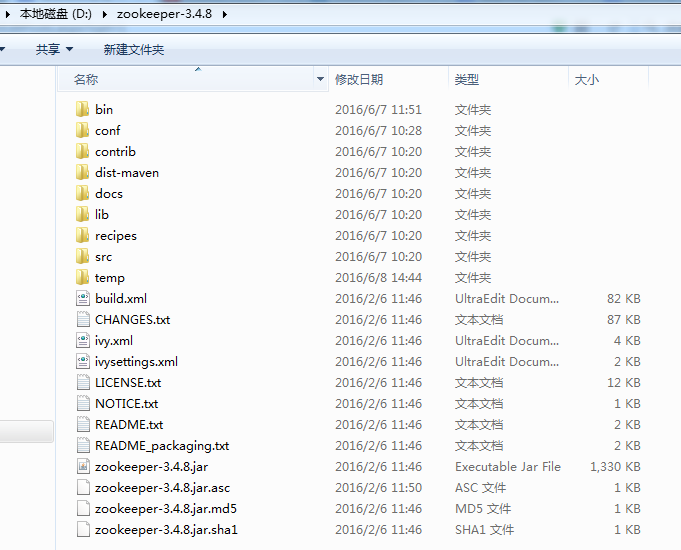The height and width of the screenshot is (550, 681).
Task: Open the 共享 share dropdown menu
Action: (54, 50)
